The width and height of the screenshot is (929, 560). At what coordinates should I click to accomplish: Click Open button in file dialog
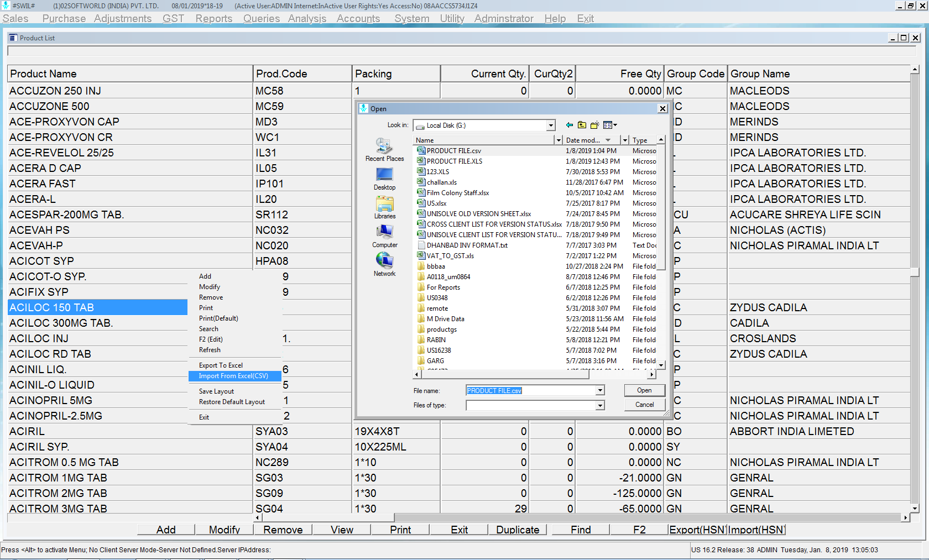pyautogui.click(x=644, y=390)
